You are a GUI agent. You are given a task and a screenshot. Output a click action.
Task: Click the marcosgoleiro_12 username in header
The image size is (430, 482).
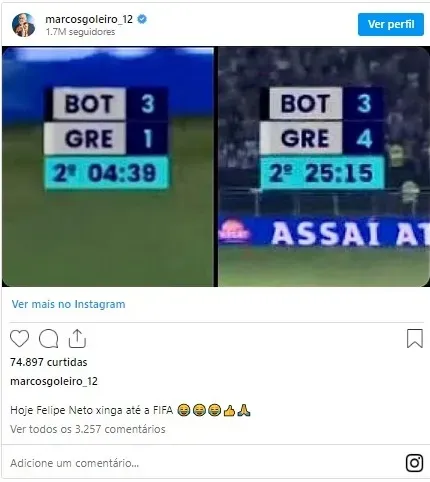point(89,19)
